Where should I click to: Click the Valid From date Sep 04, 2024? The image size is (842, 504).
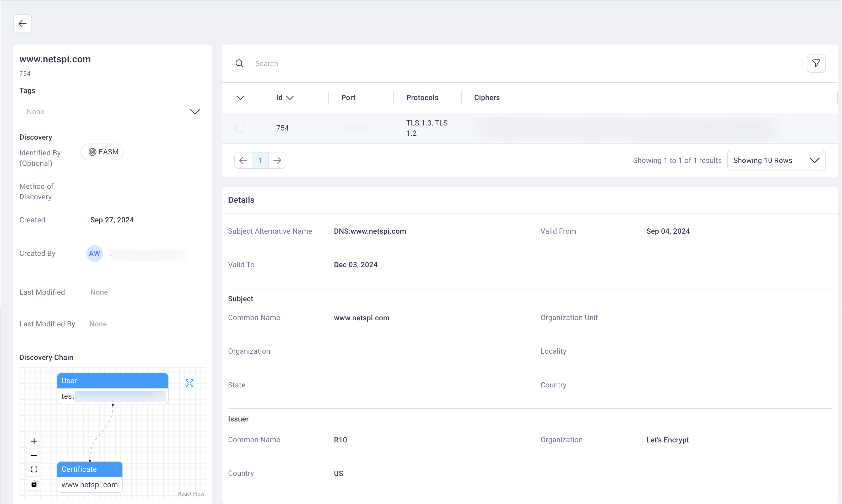pyautogui.click(x=668, y=231)
